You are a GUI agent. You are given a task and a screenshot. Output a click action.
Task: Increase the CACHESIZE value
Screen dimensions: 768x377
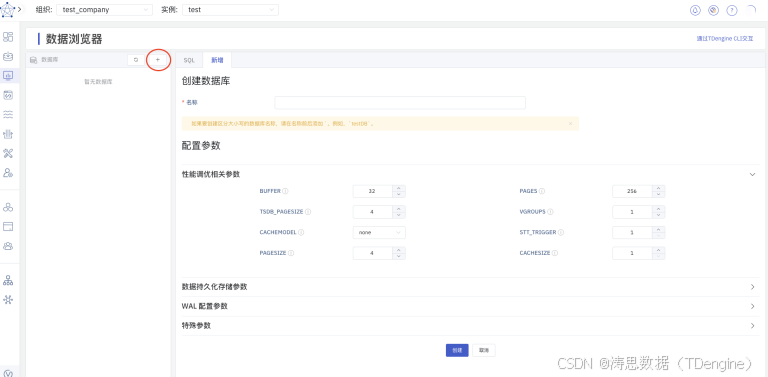tap(658, 250)
